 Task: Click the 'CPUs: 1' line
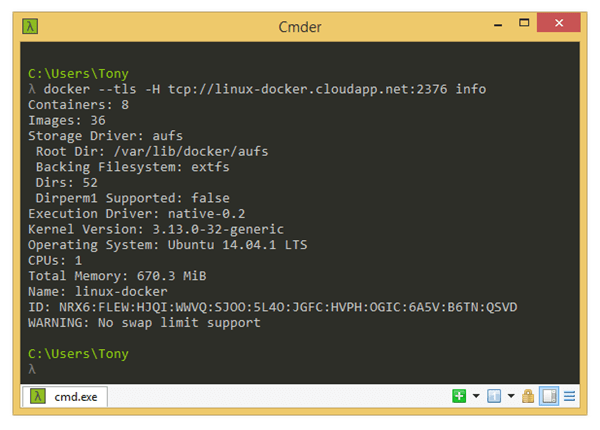55,261
